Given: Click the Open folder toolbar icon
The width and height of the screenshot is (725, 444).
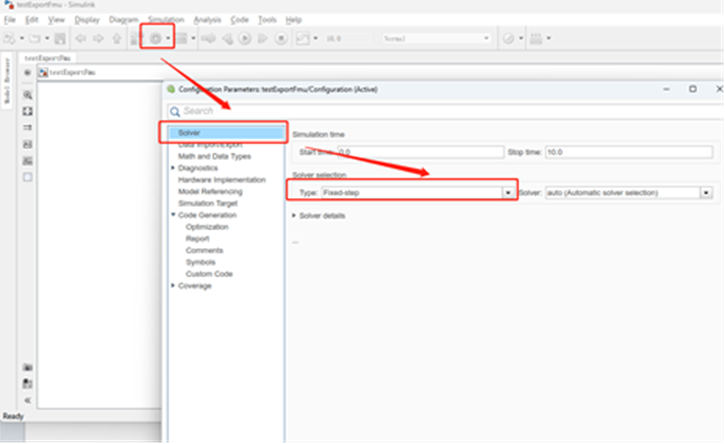Looking at the screenshot, I should tap(35, 38).
